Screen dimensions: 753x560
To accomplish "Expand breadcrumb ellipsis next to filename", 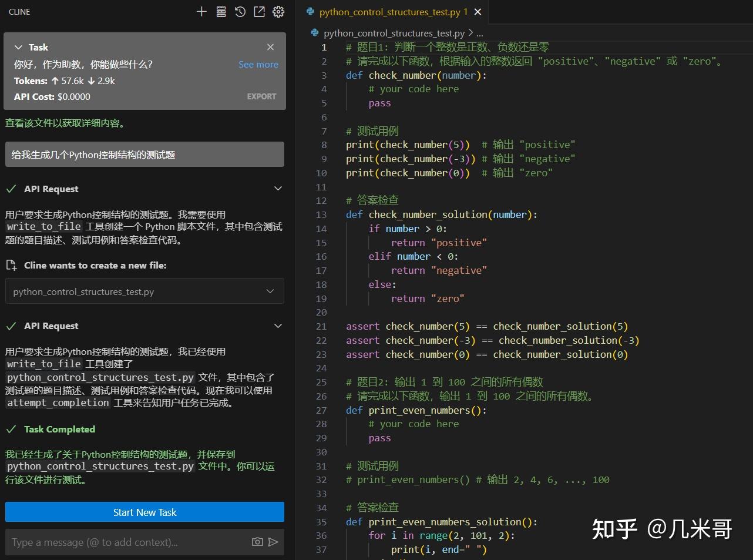I will [x=479, y=33].
